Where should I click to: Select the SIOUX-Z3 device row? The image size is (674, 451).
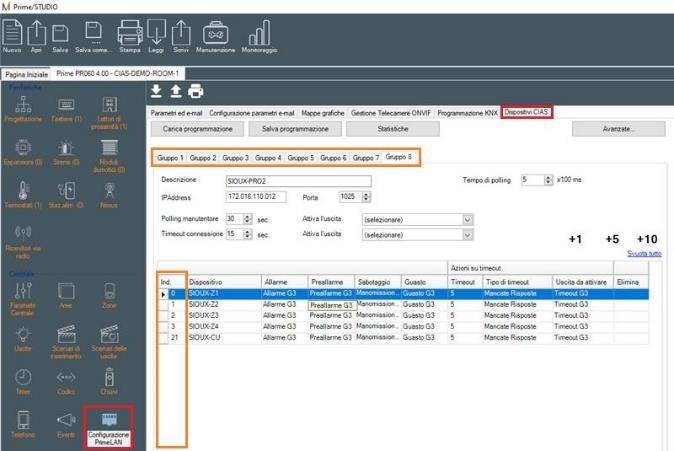pyautogui.click(x=403, y=316)
